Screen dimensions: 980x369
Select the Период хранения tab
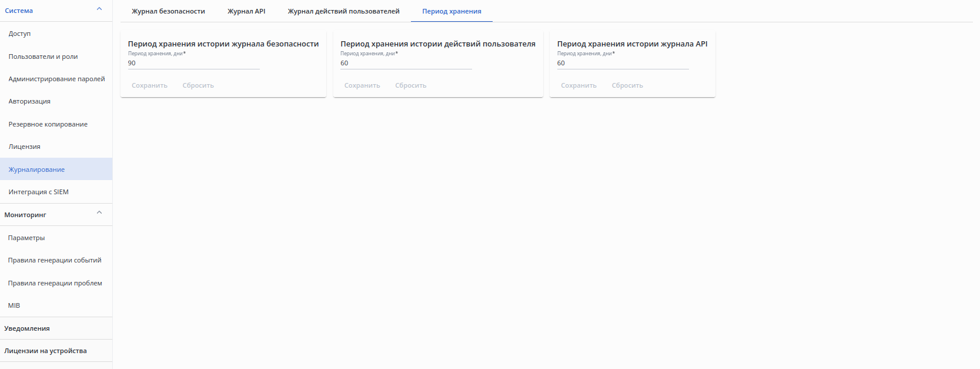pos(451,11)
